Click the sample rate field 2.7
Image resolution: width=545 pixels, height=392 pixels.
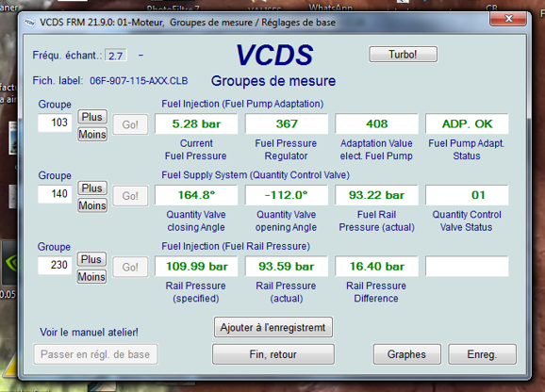[116, 56]
